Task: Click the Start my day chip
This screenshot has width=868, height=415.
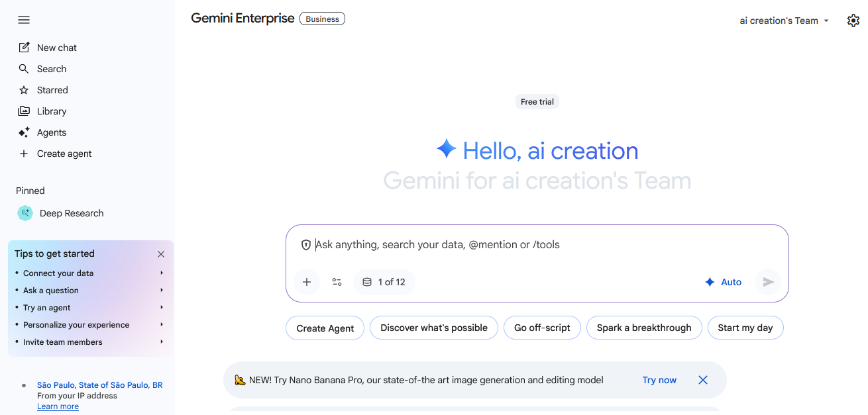Action: click(745, 328)
